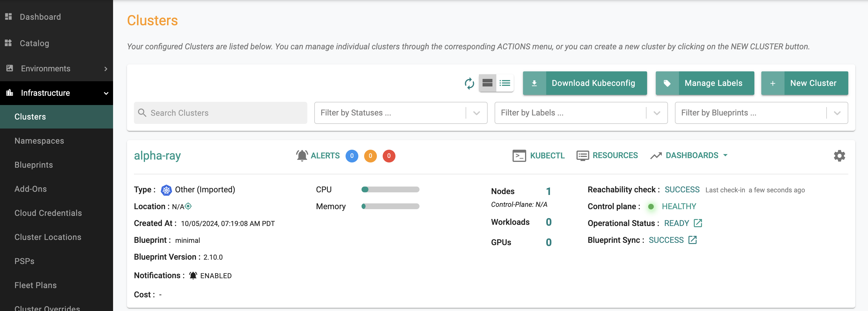Collapse the Infrastructure chevron in the sidebar

[x=106, y=93]
